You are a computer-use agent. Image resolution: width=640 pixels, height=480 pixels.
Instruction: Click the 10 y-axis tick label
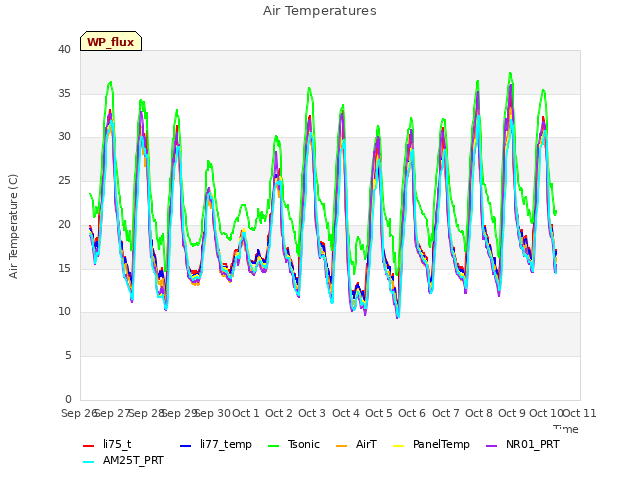(x=64, y=311)
